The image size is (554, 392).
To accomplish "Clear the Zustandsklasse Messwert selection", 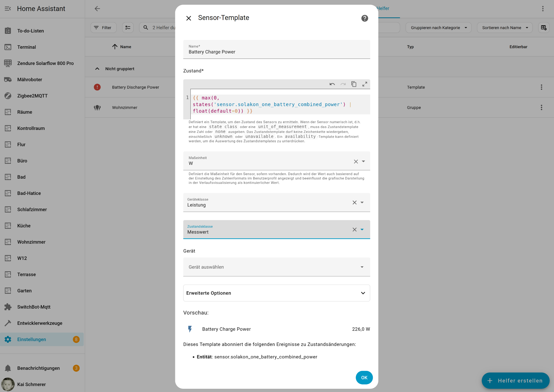I will click(354, 230).
